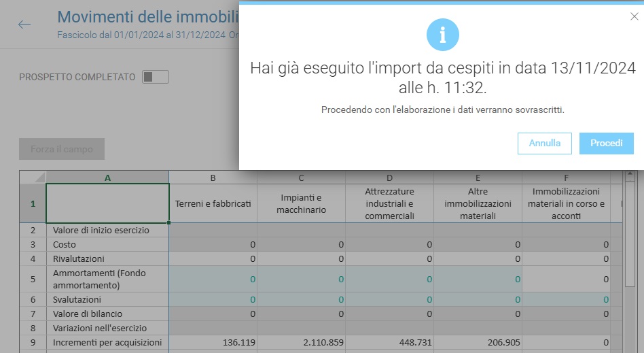The width and height of the screenshot is (644, 353).
Task: Close the import warning dialog
Action: point(634,16)
